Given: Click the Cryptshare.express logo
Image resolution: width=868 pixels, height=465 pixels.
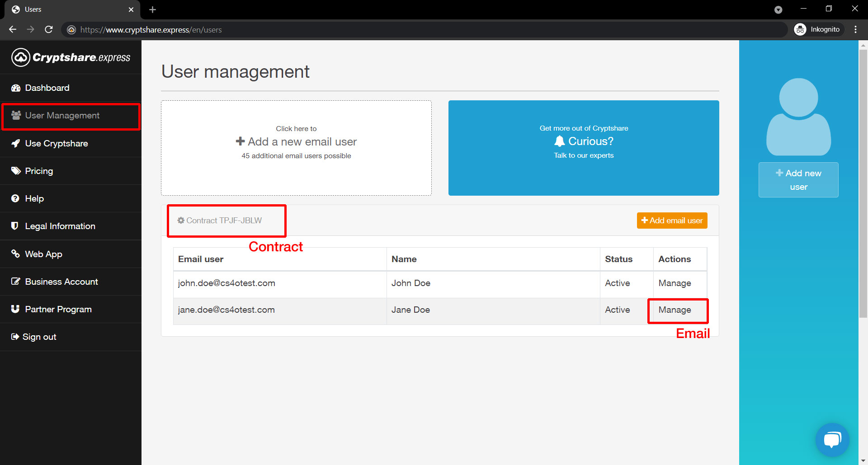Looking at the screenshot, I should point(71,57).
